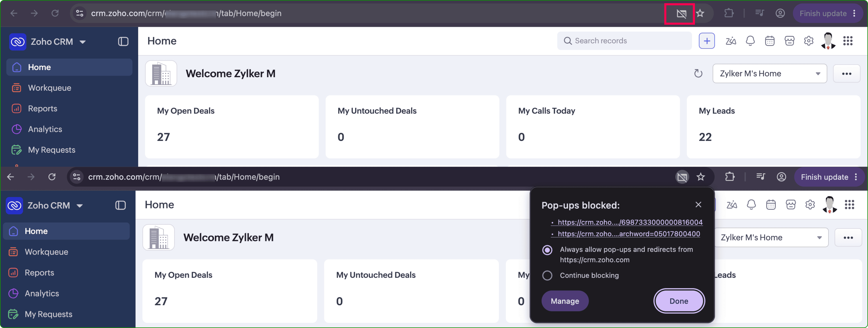Go back in the bottom browser window
Image resolution: width=868 pixels, height=328 pixels.
(x=11, y=177)
